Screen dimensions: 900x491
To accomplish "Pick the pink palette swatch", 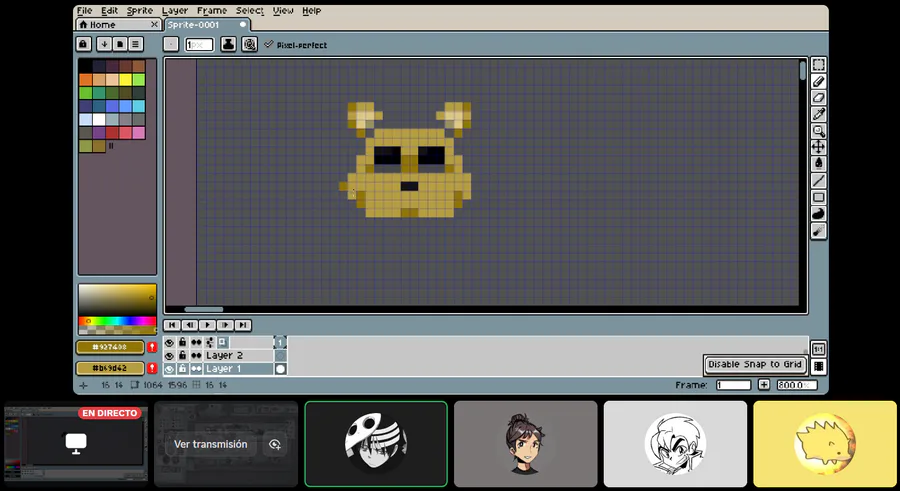I will point(139,133).
